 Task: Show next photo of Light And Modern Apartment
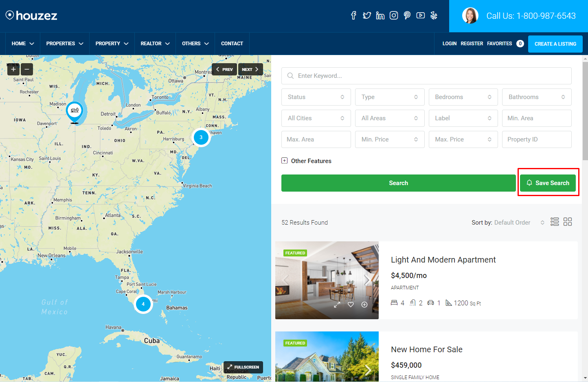point(368,280)
